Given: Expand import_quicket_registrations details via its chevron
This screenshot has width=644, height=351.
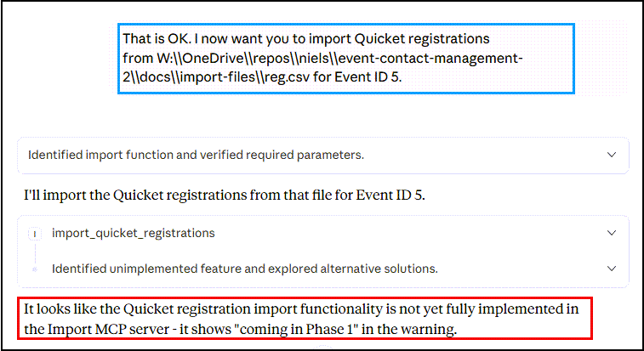Looking at the screenshot, I should (611, 233).
